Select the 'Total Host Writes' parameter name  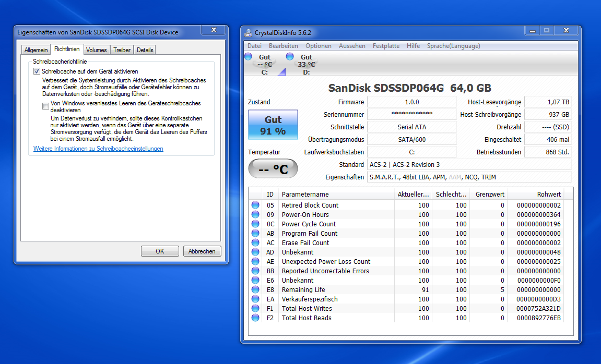(x=307, y=309)
